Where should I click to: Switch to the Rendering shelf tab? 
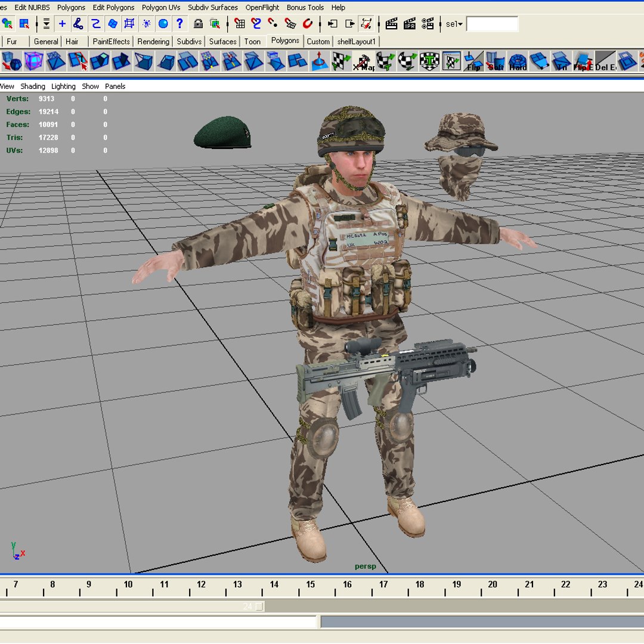[x=153, y=42]
